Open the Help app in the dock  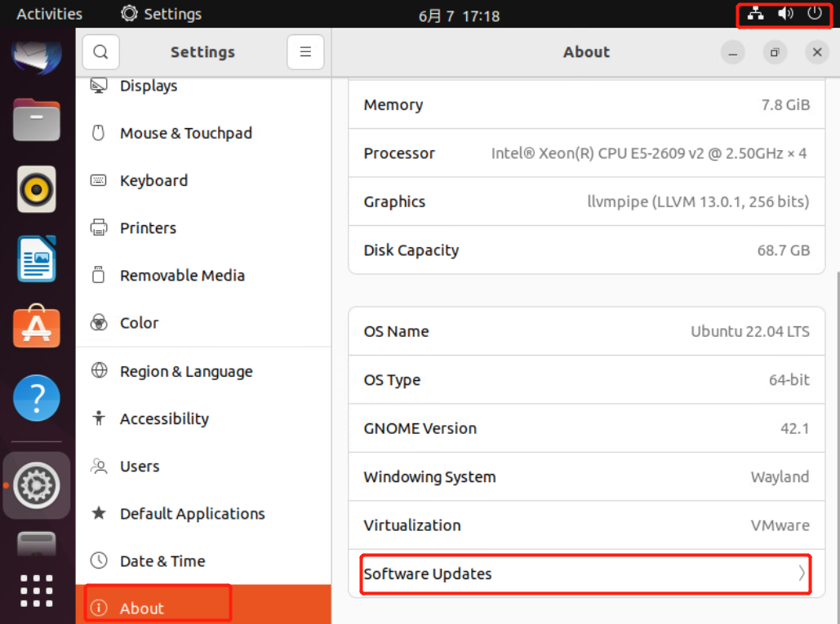point(37,398)
